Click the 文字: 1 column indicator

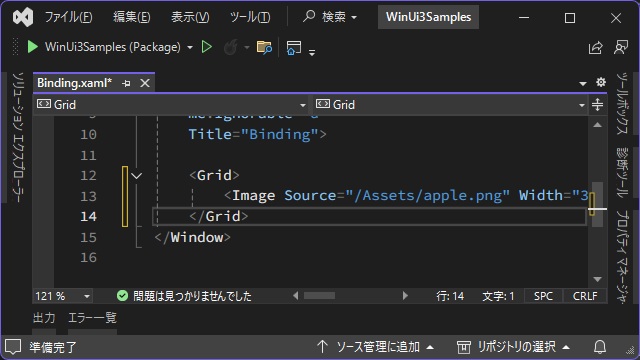(498, 296)
